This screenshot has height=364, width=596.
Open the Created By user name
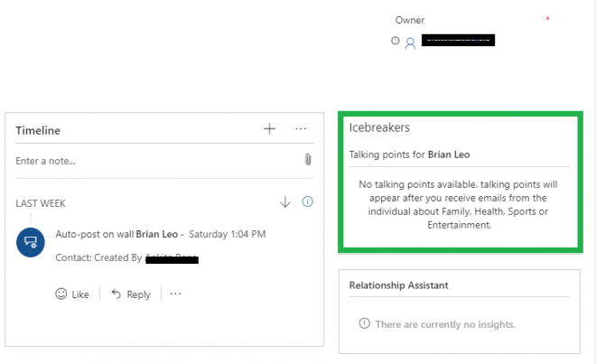(172, 258)
